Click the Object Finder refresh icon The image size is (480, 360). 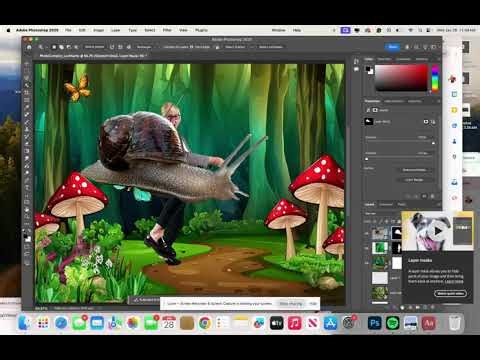pos(112,47)
